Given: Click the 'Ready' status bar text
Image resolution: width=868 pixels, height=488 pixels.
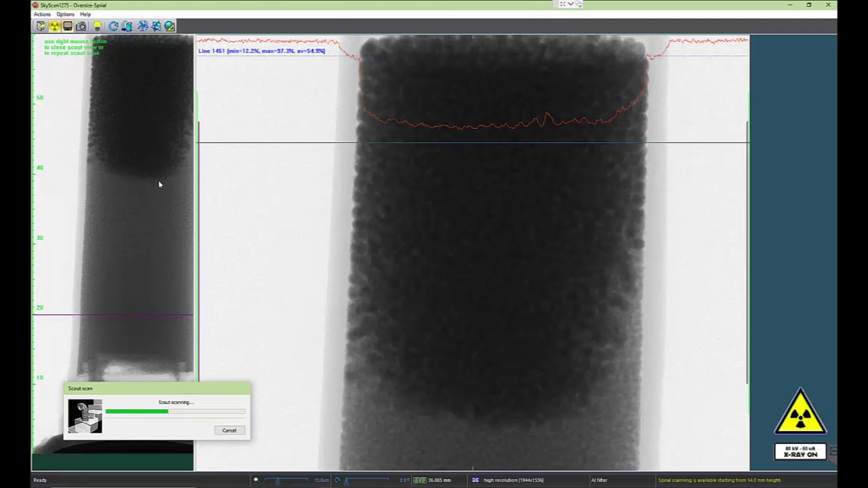Looking at the screenshot, I should pyautogui.click(x=40, y=480).
